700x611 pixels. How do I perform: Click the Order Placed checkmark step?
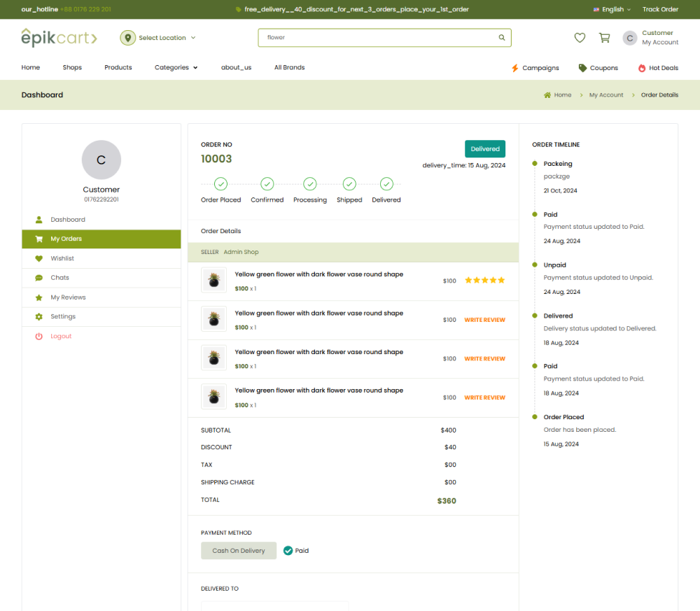(220, 184)
